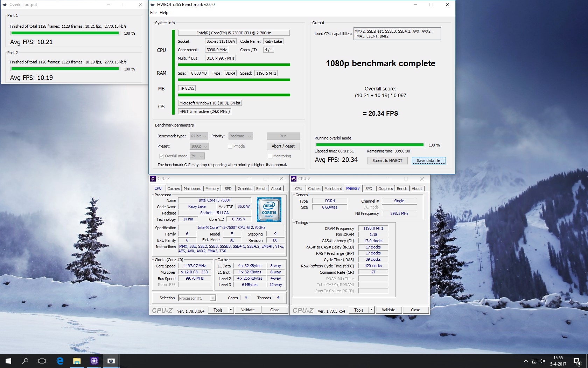
Task: Switch to Graphics tab in left CPU-Z
Action: [245, 189]
